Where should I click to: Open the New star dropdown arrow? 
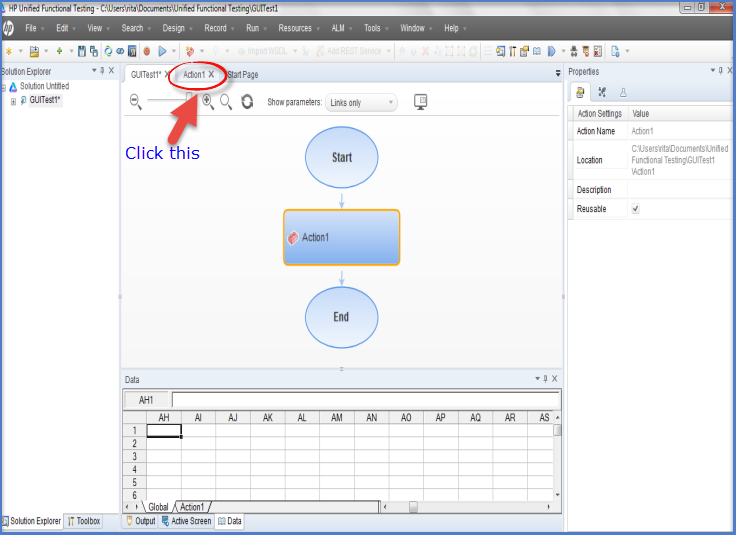(20, 51)
